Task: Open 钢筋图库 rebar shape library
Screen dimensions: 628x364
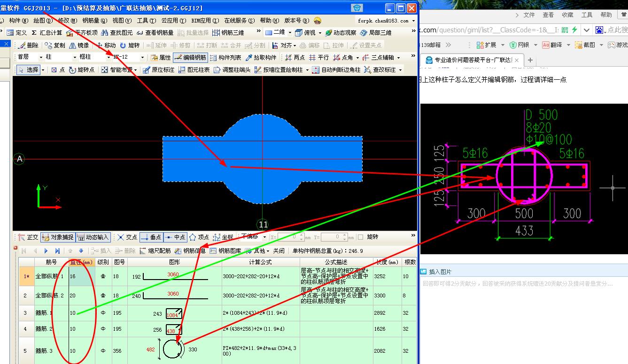Action: click(225, 251)
